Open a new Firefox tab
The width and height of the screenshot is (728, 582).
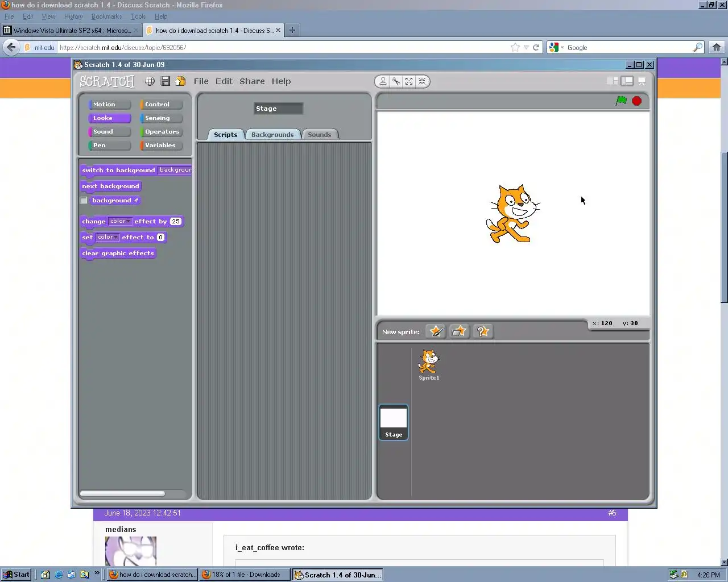click(x=292, y=30)
